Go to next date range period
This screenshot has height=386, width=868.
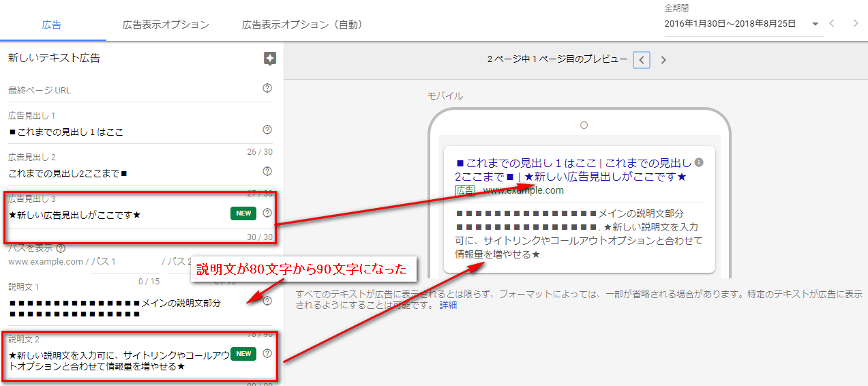point(856,24)
